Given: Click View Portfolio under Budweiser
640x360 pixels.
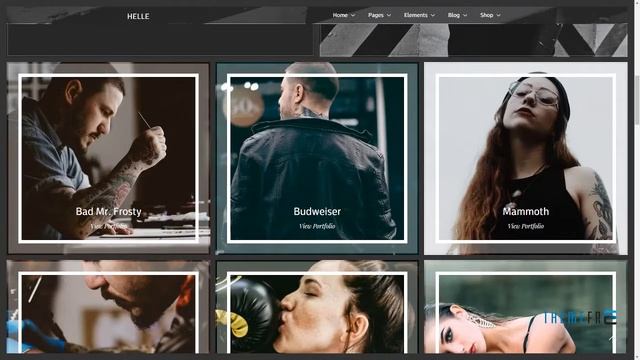Looking at the screenshot, I should click(317, 226).
